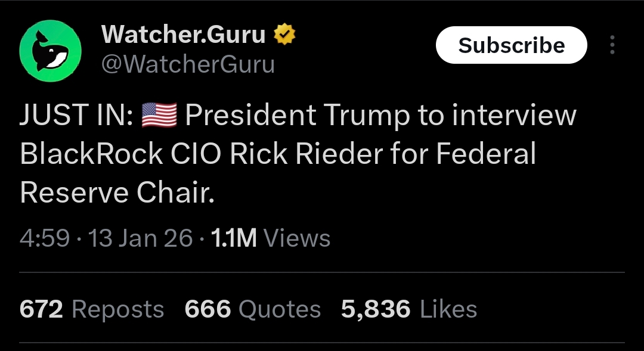Screen dimensions: 644x351
Task: Click the word "BlackRock" in the tweet
Action: pyautogui.click(x=91, y=154)
